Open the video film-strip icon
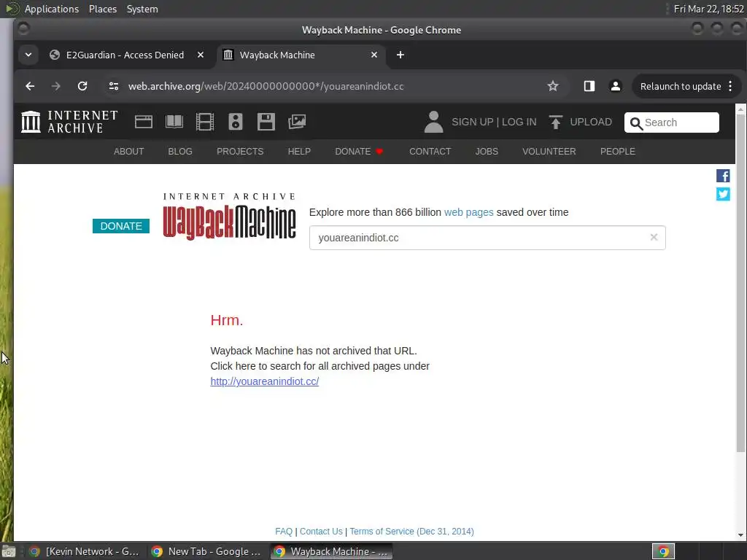The image size is (747, 560). coord(205,122)
